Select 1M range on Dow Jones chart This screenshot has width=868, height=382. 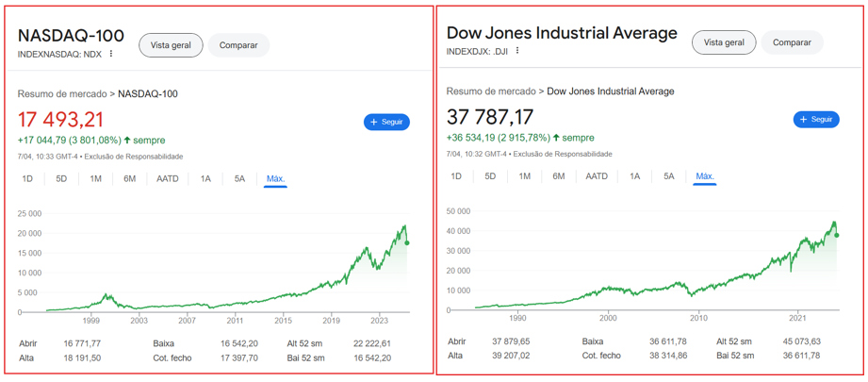pyautogui.click(x=524, y=176)
